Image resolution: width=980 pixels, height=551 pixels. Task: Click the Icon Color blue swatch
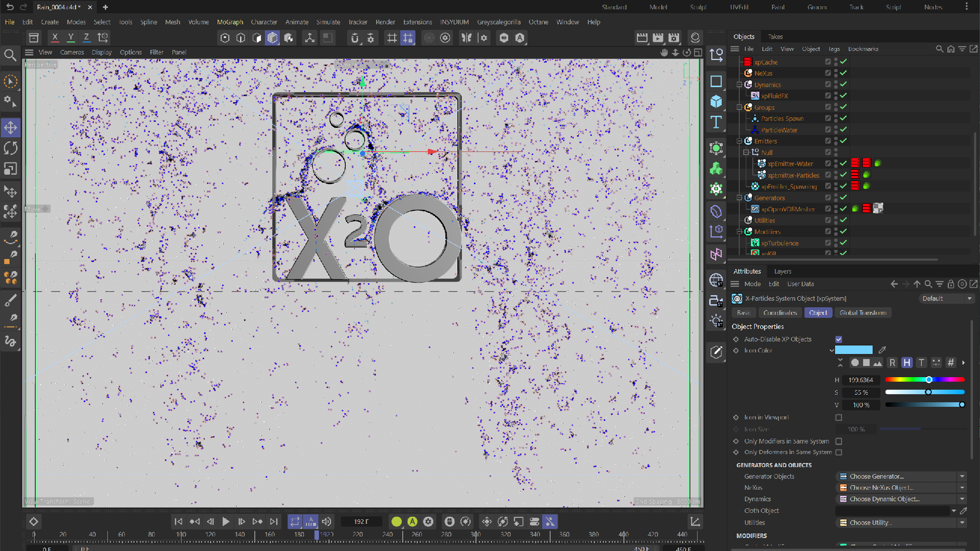(x=853, y=350)
